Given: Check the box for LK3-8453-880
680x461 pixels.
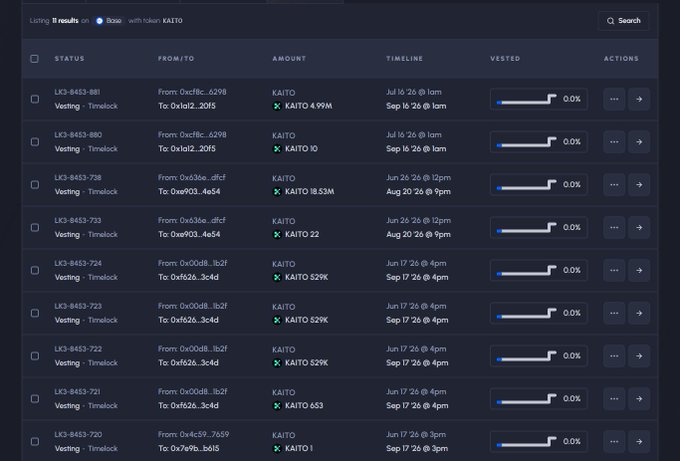Looking at the screenshot, I should 35,142.
